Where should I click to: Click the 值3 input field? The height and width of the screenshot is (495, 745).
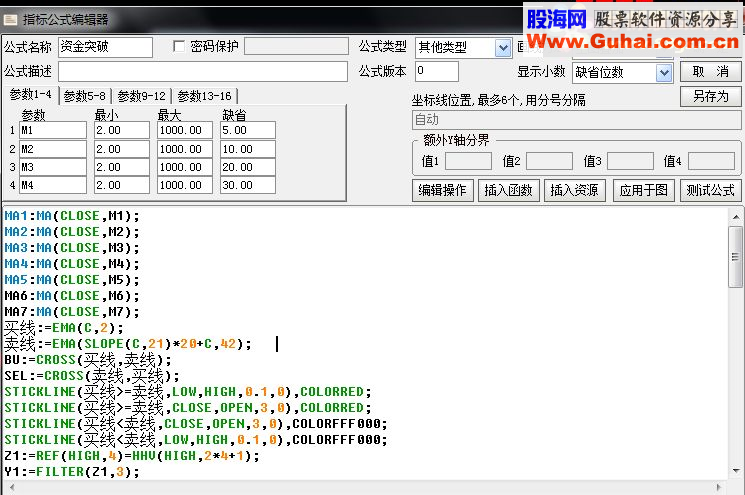coord(630,162)
